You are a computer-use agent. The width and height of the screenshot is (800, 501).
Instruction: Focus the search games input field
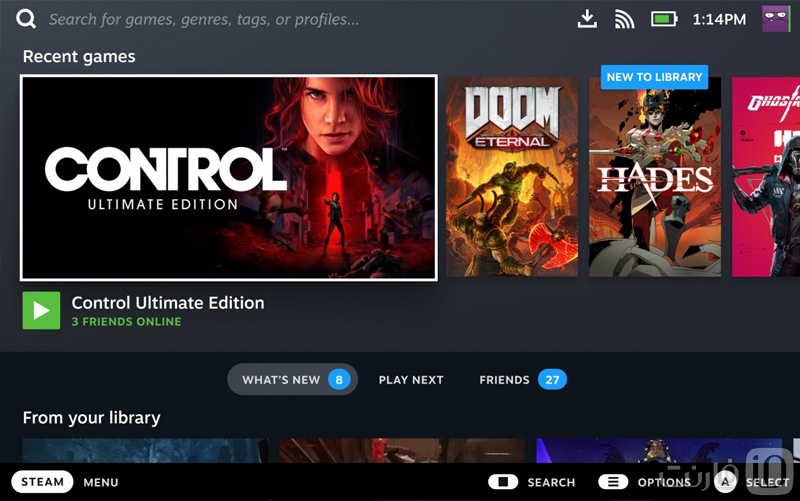tap(204, 19)
